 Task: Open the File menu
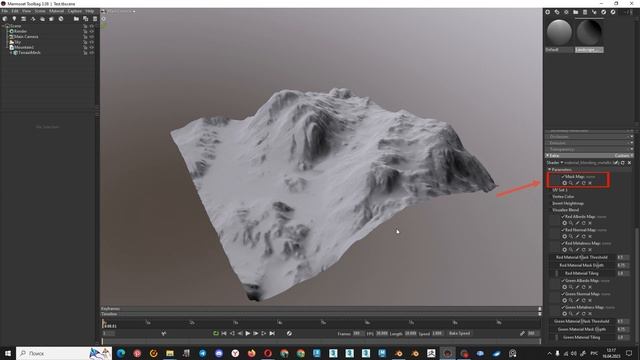(x=4, y=11)
